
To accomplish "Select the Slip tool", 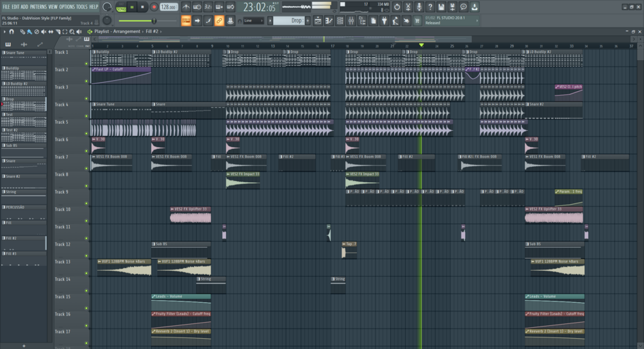I will click(x=51, y=31).
